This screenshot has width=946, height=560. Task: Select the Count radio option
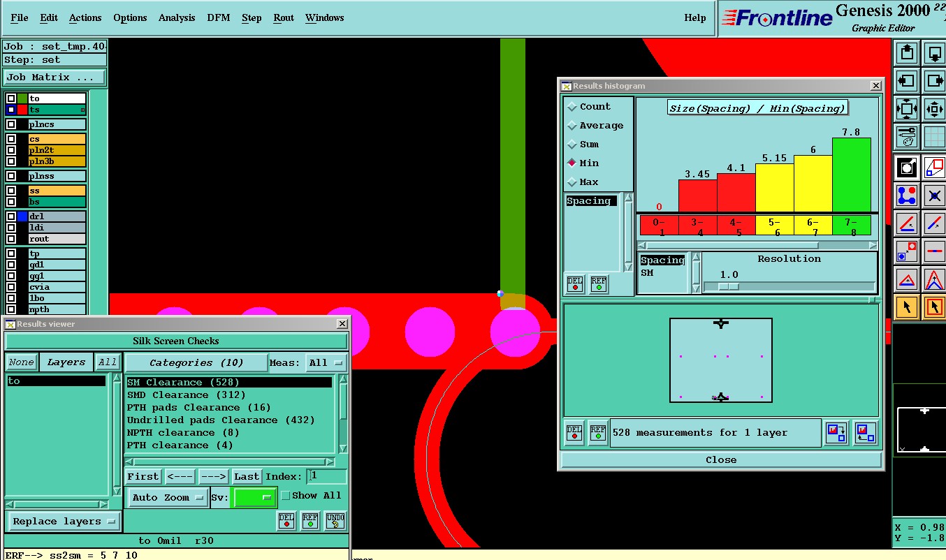pos(590,107)
